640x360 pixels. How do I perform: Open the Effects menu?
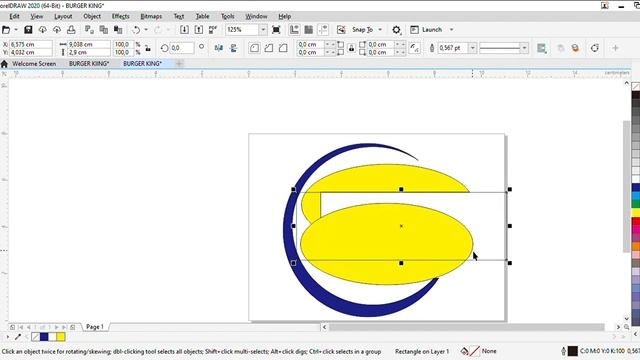pyautogui.click(x=120, y=16)
